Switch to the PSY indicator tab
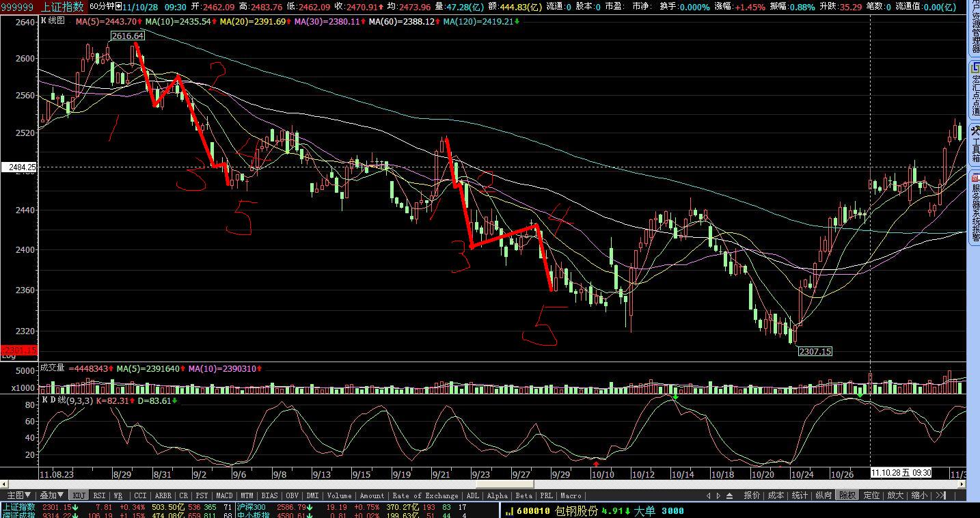This screenshot has height=518, width=980. tap(202, 495)
